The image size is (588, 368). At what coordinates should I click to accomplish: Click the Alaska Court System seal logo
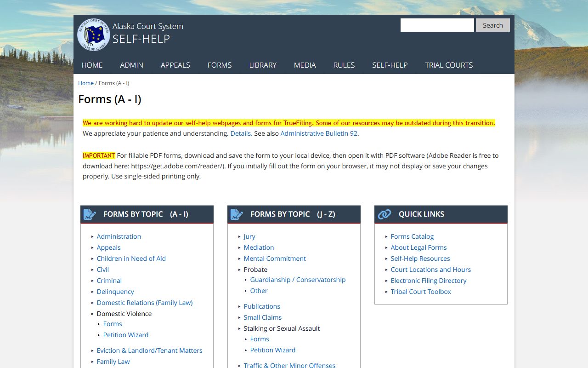pos(93,34)
